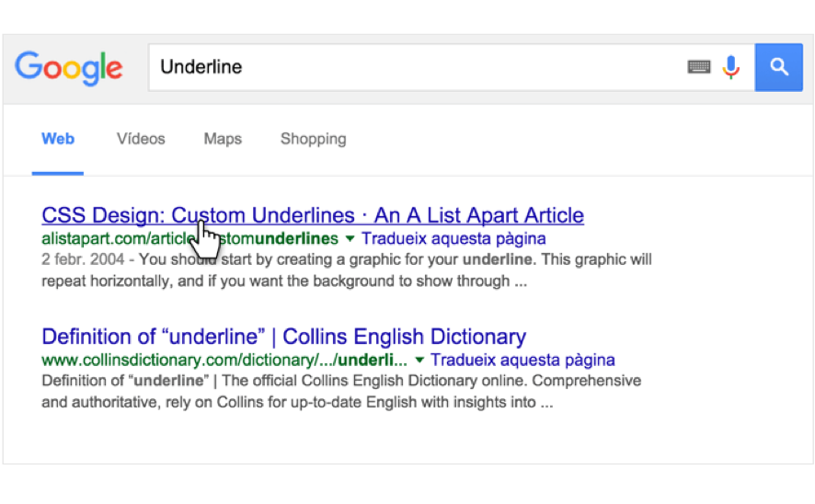Switch to the Maps tab
The image size is (815, 504).
[x=223, y=139]
